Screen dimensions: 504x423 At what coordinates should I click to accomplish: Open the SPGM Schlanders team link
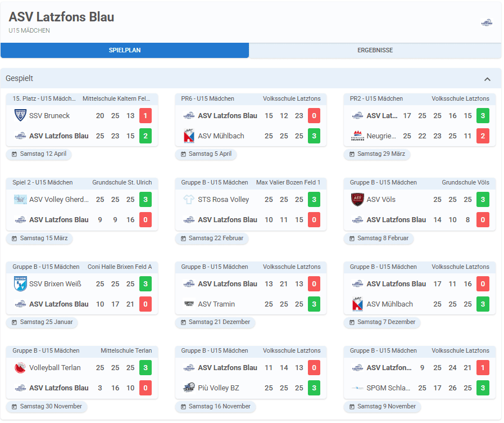(x=388, y=388)
